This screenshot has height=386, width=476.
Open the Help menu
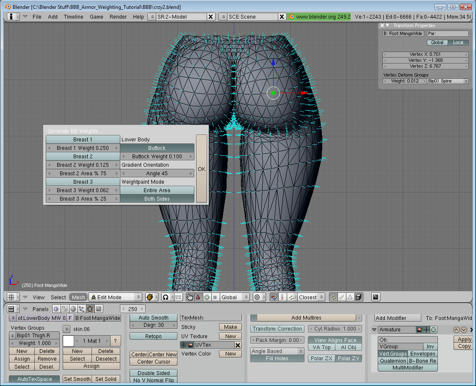[x=138, y=16]
